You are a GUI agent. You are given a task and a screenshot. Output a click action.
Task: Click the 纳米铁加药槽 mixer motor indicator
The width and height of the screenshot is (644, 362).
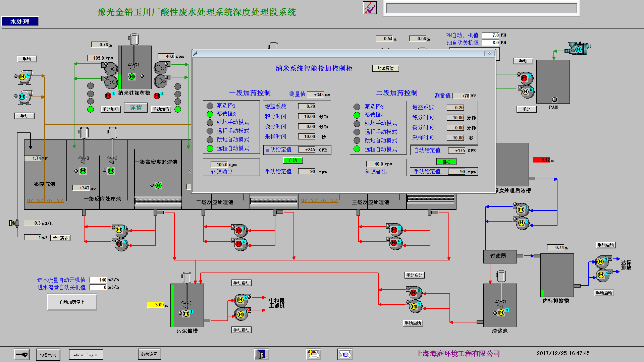point(132,76)
